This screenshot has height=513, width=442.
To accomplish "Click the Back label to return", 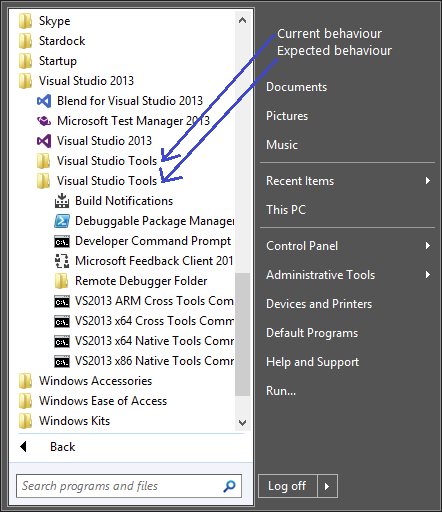I will 63,447.
